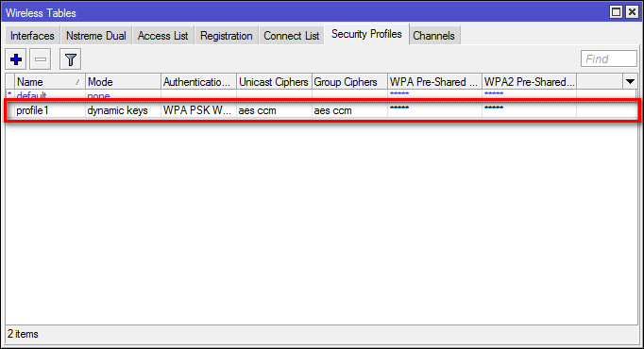This screenshot has width=644, height=349.
Task: Sort by the Name column header
Action: (x=49, y=82)
